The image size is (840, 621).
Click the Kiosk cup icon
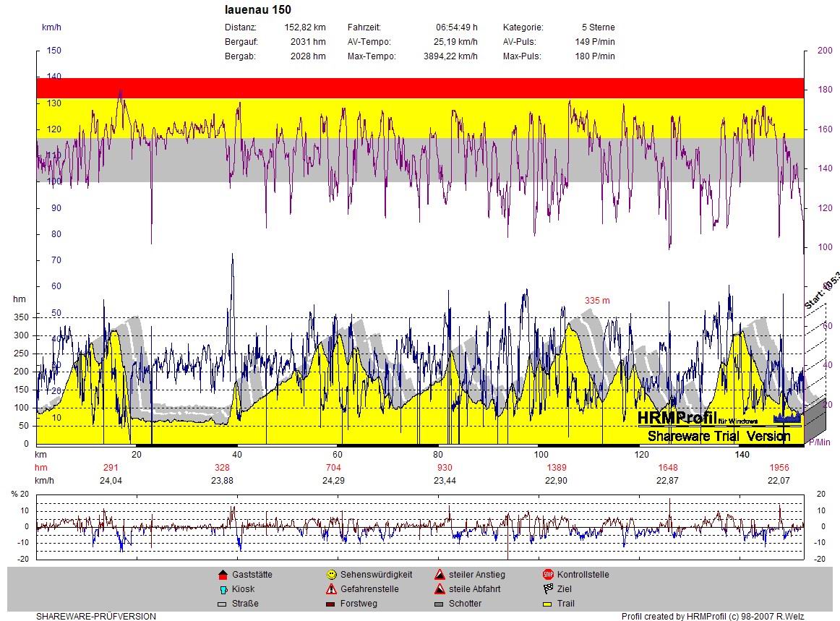click(223, 589)
